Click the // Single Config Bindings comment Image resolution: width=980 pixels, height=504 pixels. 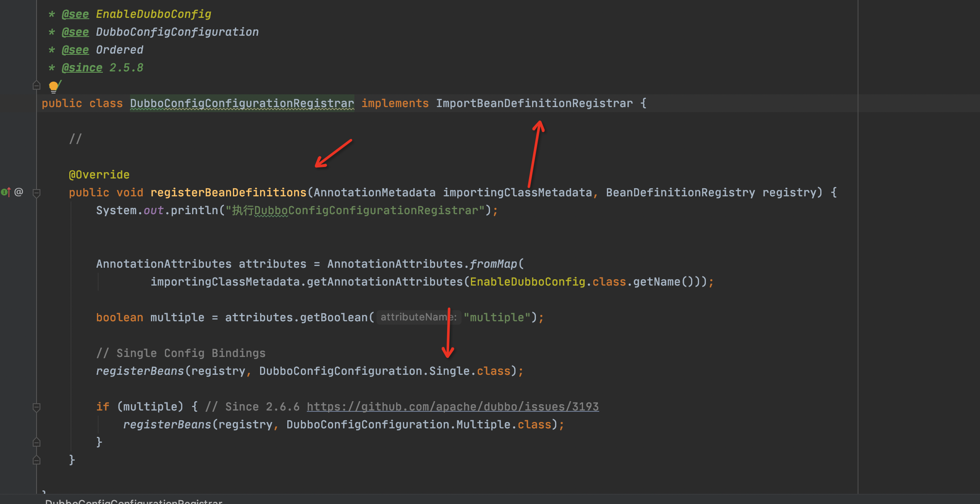coord(181,353)
